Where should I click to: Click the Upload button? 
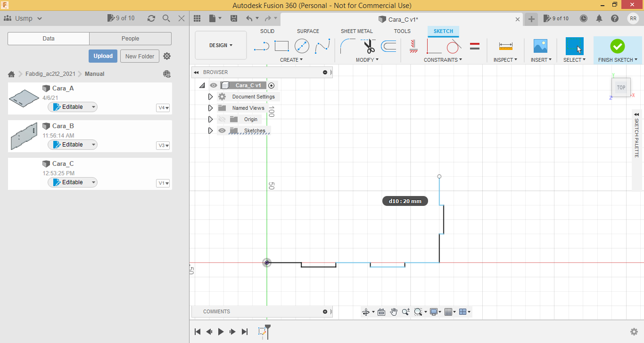[103, 56]
